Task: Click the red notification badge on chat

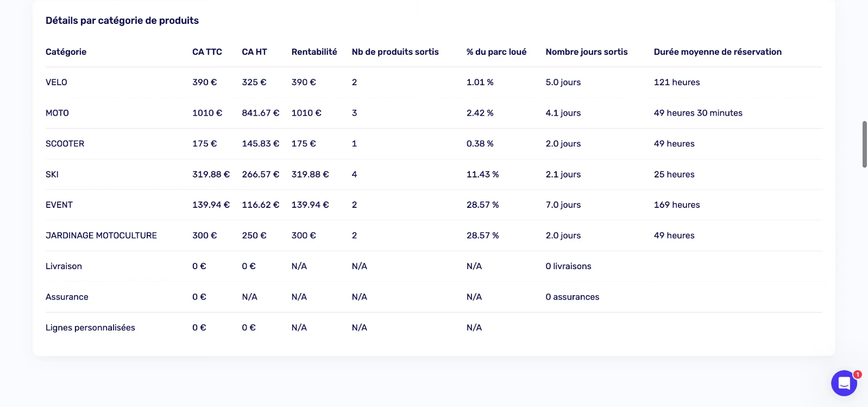Action: (x=858, y=374)
